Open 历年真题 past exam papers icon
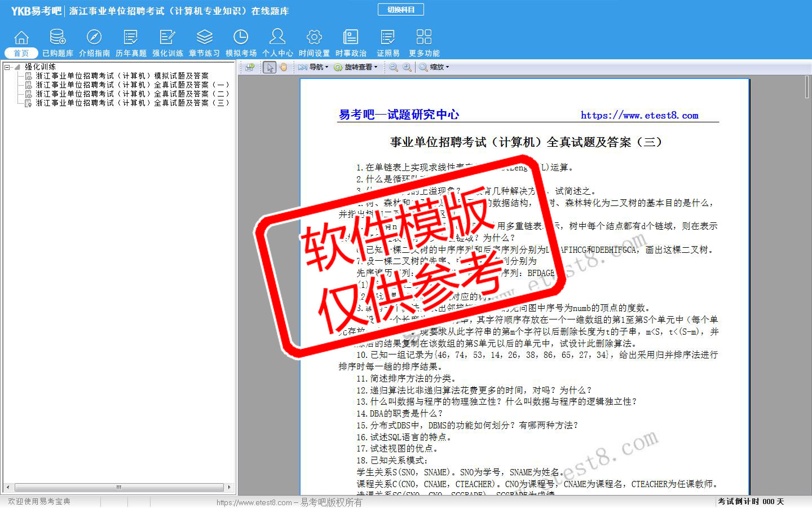The image size is (812, 508). 131,37
